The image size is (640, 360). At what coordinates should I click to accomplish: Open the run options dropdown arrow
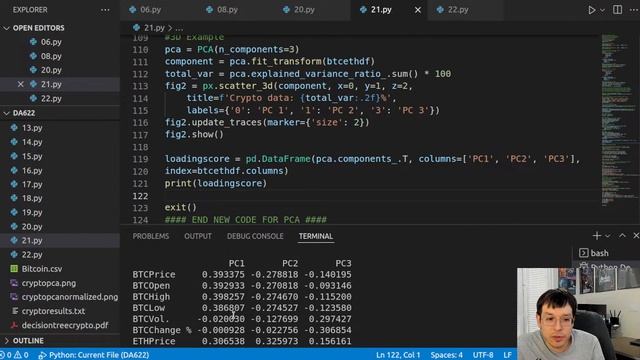[x=602, y=10]
